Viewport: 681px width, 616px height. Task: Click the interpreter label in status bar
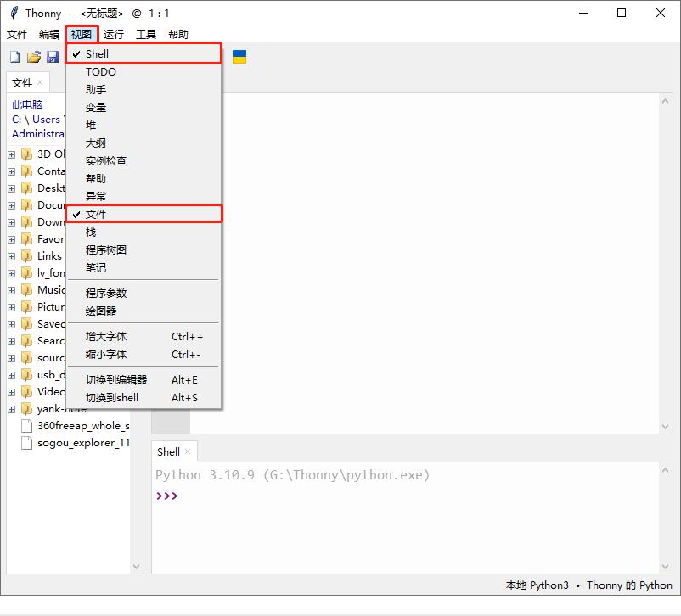pos(588,585)
